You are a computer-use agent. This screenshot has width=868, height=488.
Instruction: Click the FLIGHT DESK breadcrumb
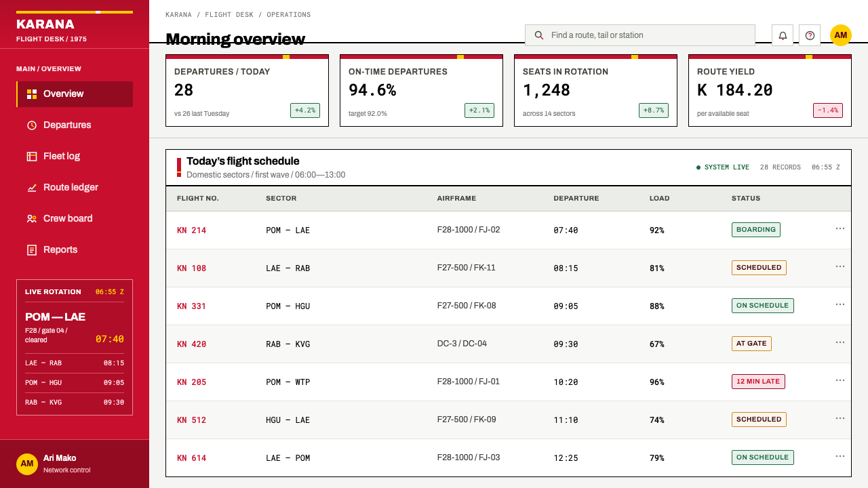231,15
